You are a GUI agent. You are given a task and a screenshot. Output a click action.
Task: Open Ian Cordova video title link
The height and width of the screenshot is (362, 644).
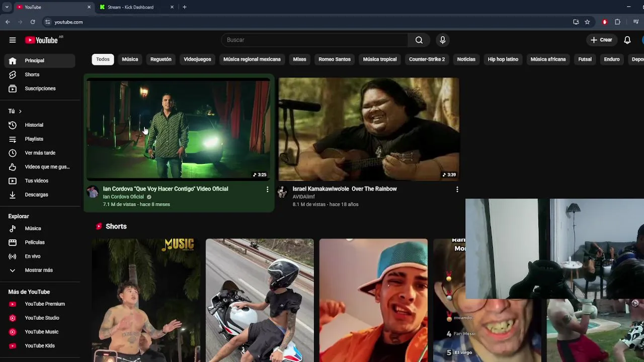166,189
